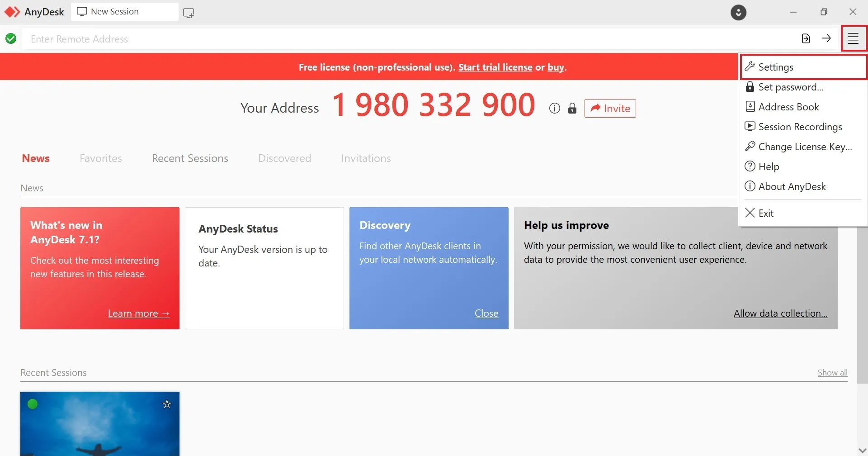The height and width of the screenshot is (456, 868).
Task: Open a session file via the document icon
Action: click(x=806, y=38)
